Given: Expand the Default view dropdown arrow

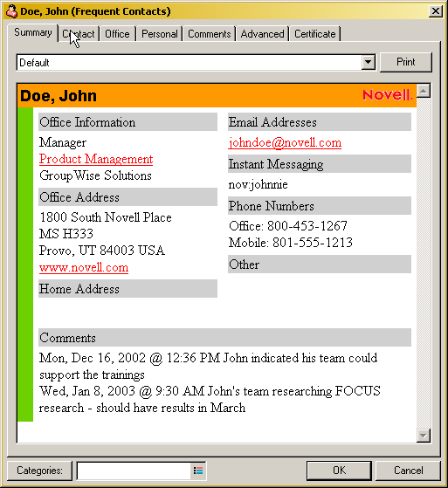Looking at the screenshot, I should [368, 62].
